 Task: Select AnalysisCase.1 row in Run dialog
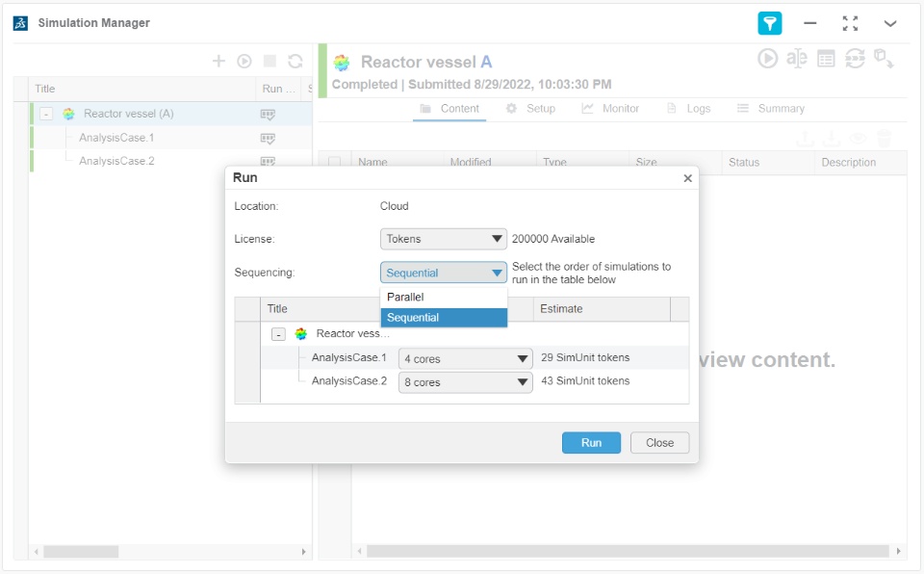[x=348, y=357]
